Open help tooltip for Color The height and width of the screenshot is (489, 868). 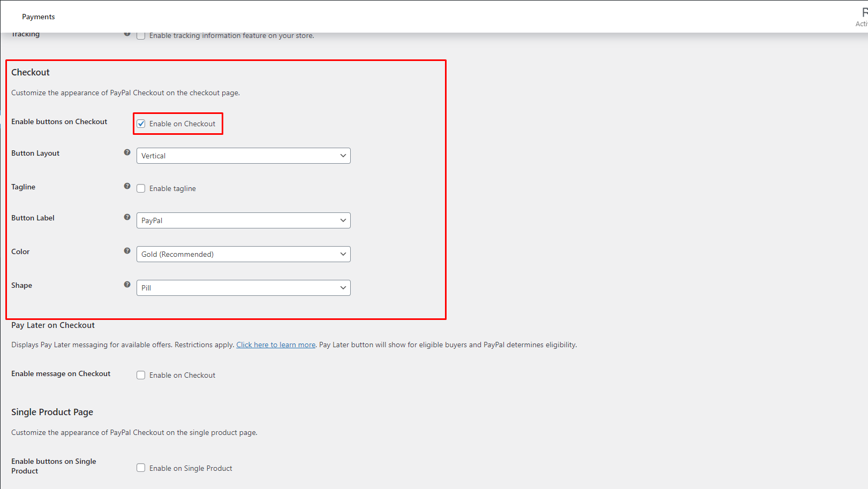127,251
